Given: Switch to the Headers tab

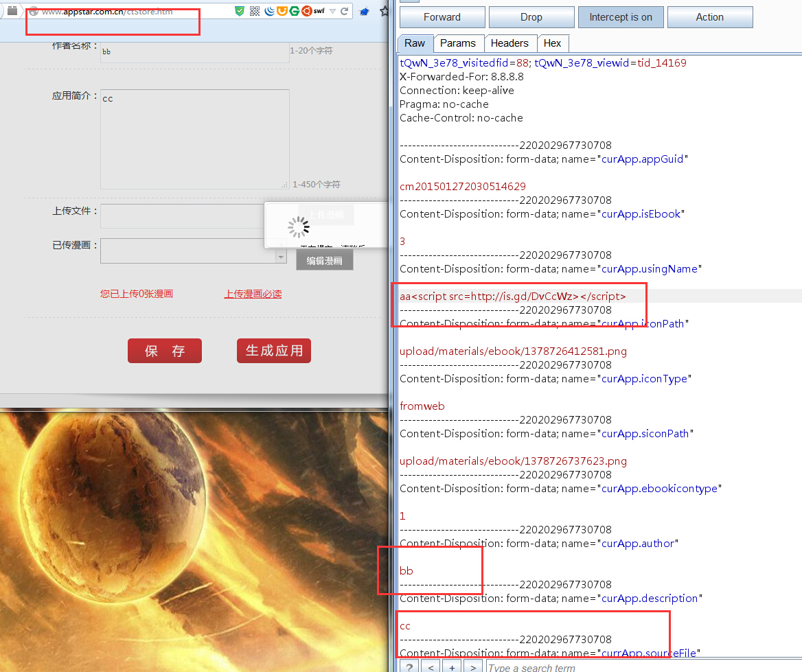Looking at the screenshot, I should point(509,43).
